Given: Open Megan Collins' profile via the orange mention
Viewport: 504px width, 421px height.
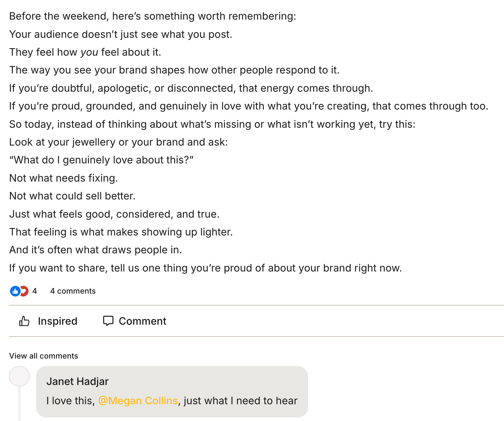Looking at the screenshot, I should tap(138, 401).
